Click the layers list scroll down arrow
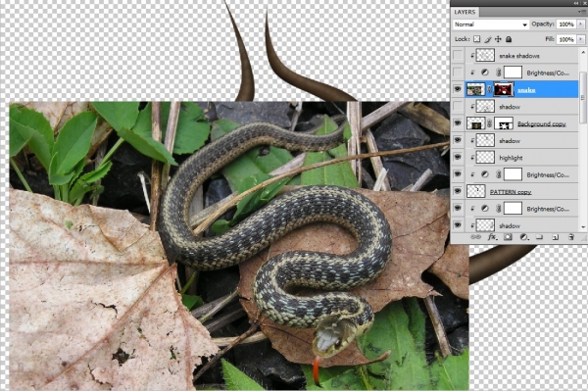Screen dimensions: 588x391 (x=583, y=227)
